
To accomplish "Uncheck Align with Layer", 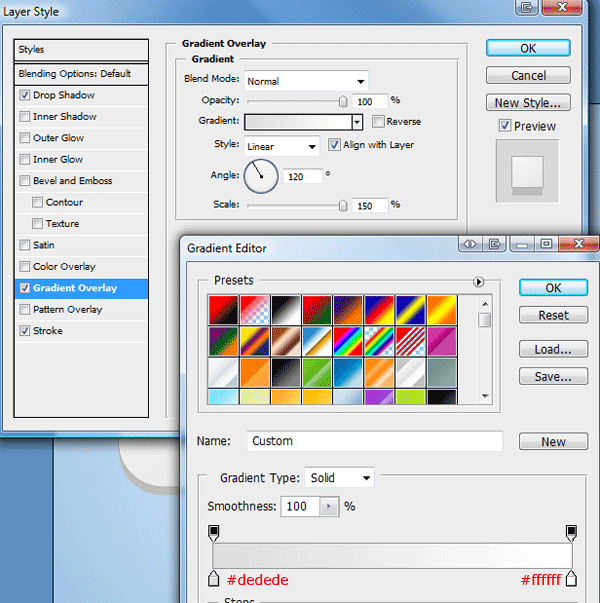I will [334, 145].
